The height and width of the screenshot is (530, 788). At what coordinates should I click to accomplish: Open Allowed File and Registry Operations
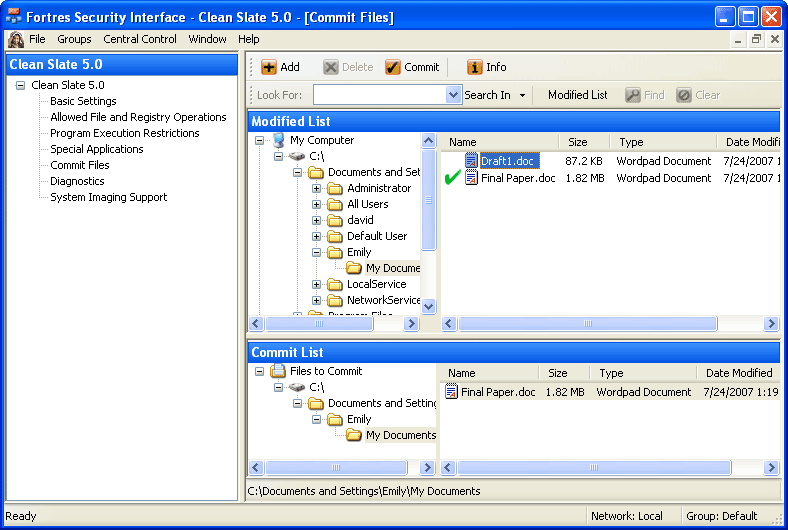[x=138, y=117]
